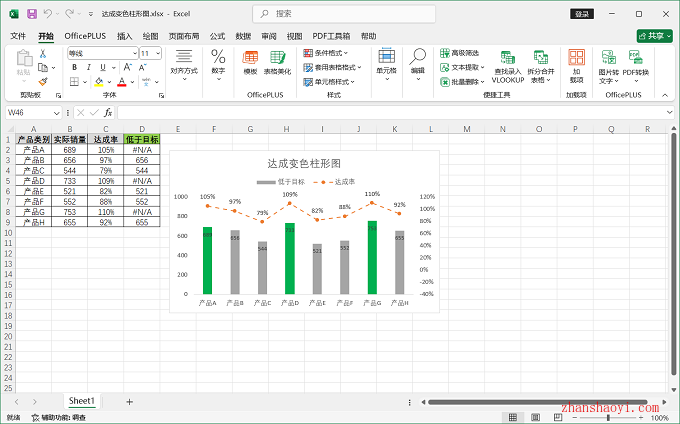
Task: Open the Number (数字) percent menu
Action: 218,64
